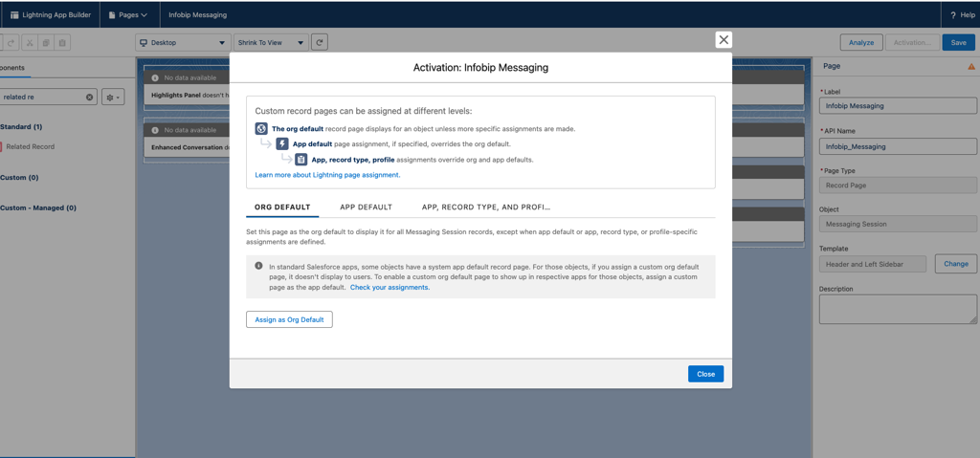Click the Object field showing Messaging Session
Screen dimensions: 980x458
point(898,224)
